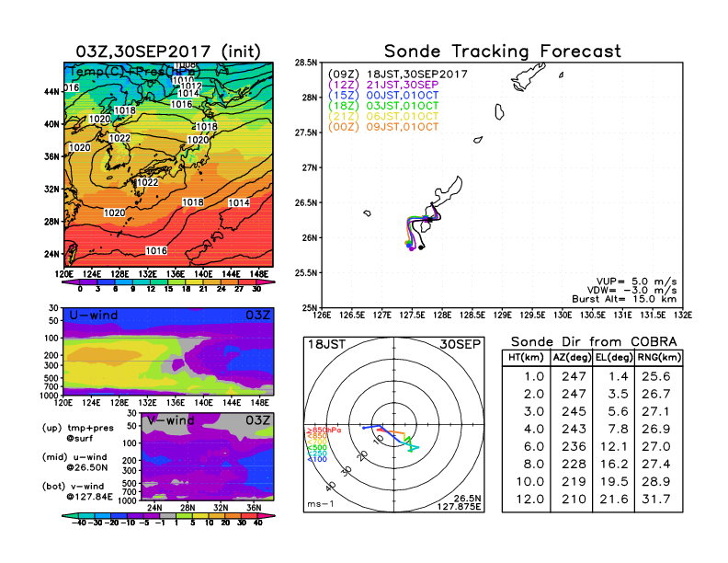Click the "Sonde Tracking Forecast" heading
The image size is (728, 563).
503,51
